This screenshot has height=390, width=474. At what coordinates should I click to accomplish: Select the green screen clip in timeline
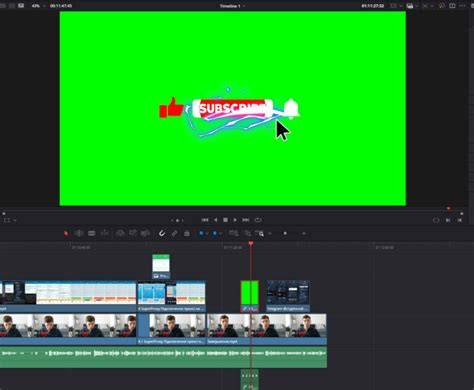click(x=250, y=296)
